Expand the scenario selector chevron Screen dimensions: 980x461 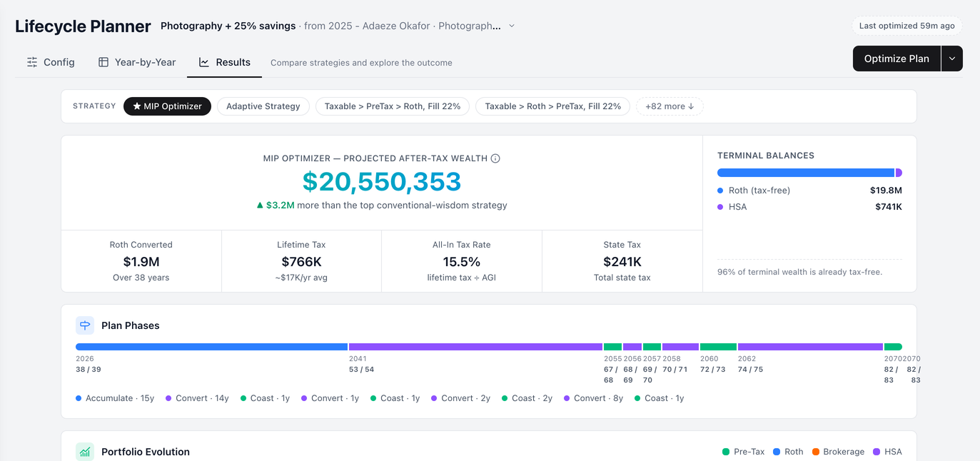(x=512, y=26)
